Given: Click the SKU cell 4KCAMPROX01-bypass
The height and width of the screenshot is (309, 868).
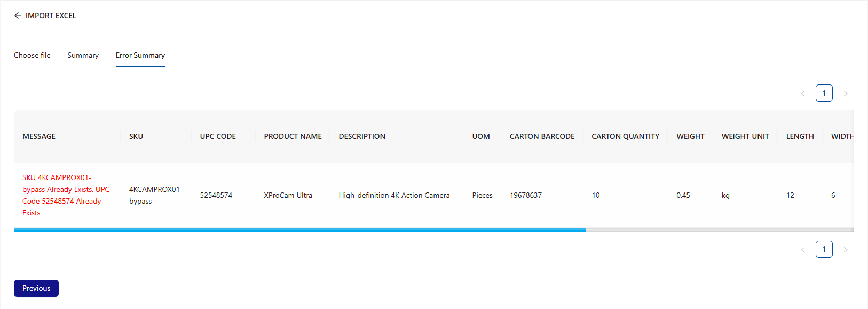Looking at the screenshot, I should coord(156,195).
